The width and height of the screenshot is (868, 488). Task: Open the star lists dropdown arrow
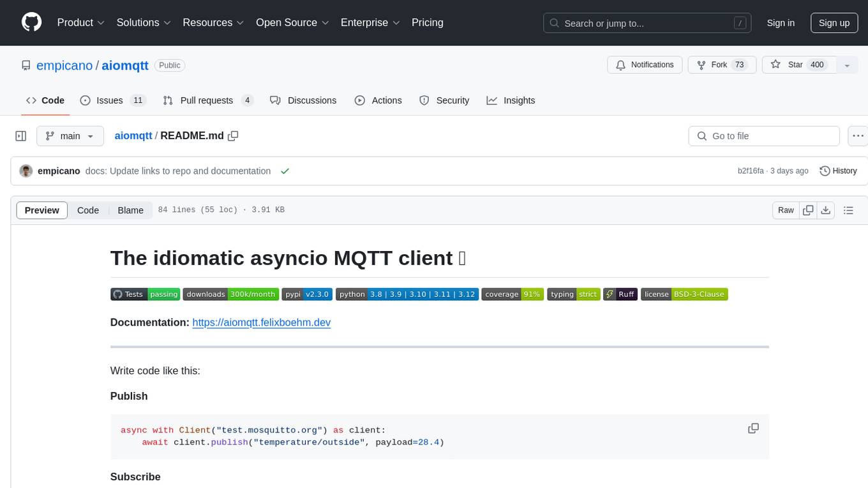pos(847,65)
